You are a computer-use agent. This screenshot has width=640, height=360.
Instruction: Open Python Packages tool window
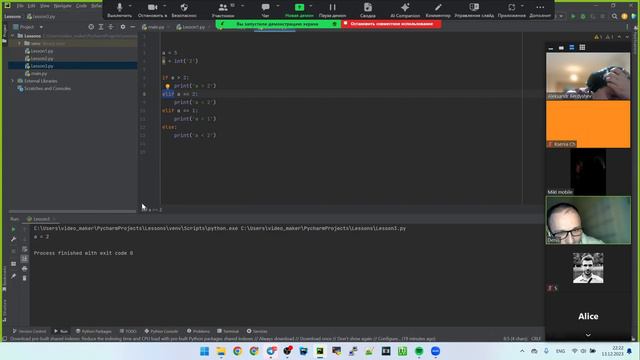(93, 331)
